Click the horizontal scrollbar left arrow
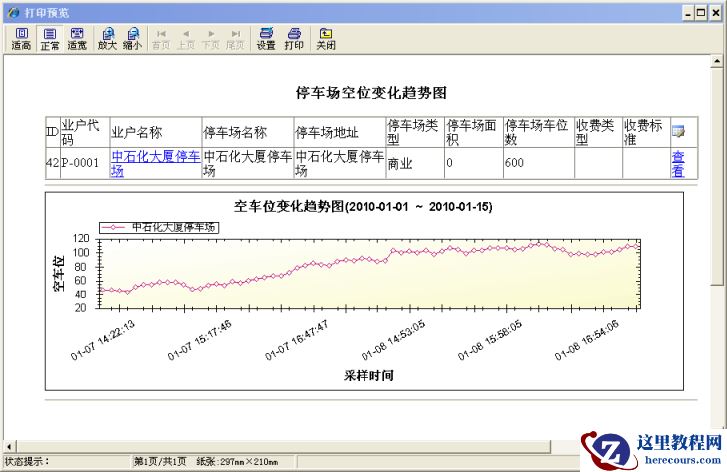The height and width of the screenshot is (472, 727). point(9,446)
